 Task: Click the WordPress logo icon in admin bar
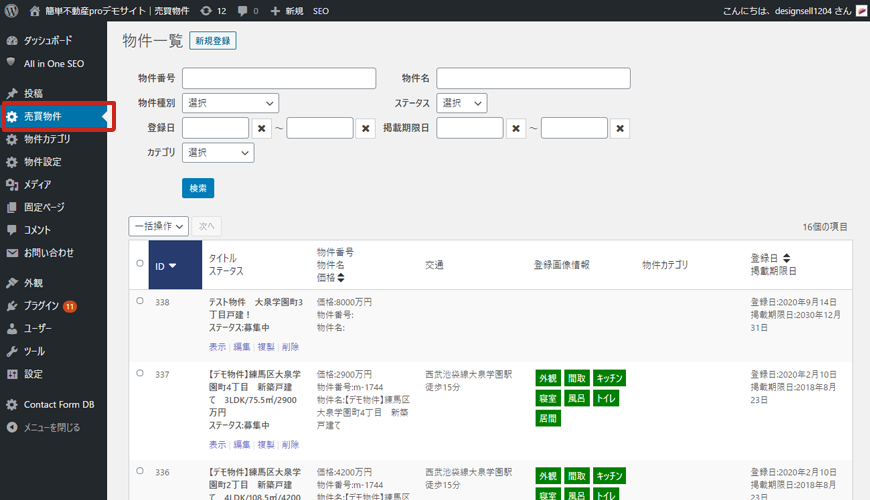tap(12, 10)
